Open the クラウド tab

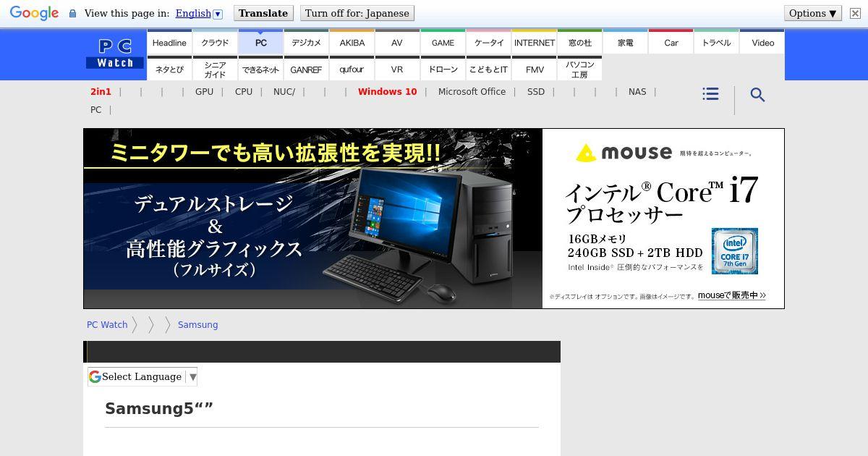coord(215,43)
